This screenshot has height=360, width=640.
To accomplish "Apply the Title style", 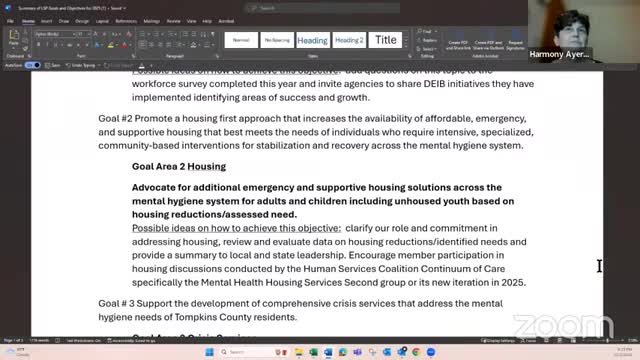I will click(x=385, y=40).
